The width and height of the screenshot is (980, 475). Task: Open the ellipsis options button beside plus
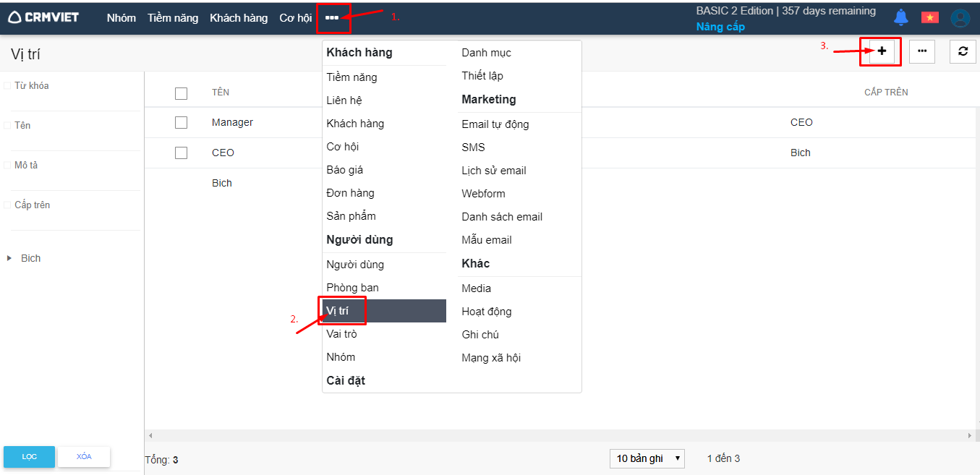pos(922,51)
